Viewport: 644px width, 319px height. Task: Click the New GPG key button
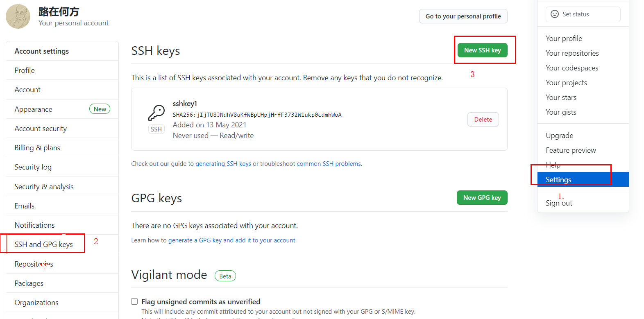pos(482,198)
